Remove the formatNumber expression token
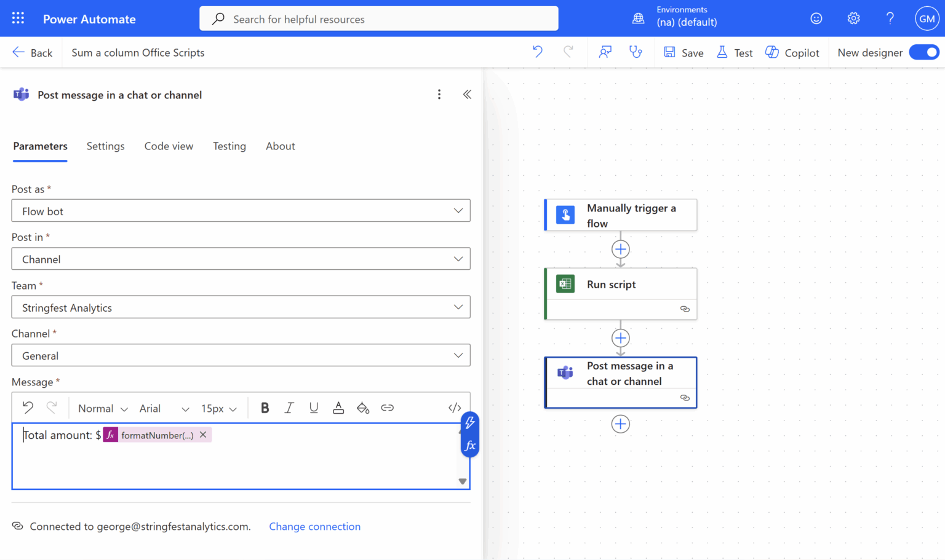Image resolution: width=945 pixels, height=560 pixels. [x=203, y=435]
